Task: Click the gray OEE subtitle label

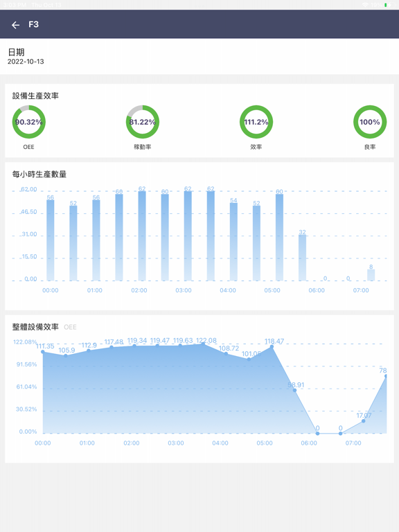Action: pyautogui.click(x=70, y=327)
